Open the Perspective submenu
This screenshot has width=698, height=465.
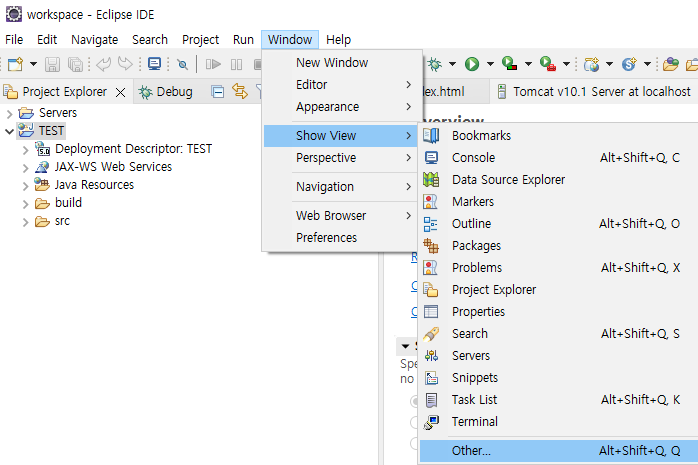(x=342, y=158)
